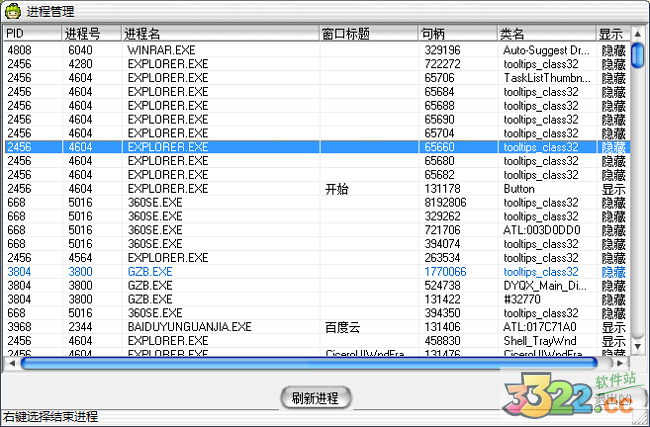Select row with handle 65704
The width and height of the screenshot is (650, 427).
click(317, 133)
